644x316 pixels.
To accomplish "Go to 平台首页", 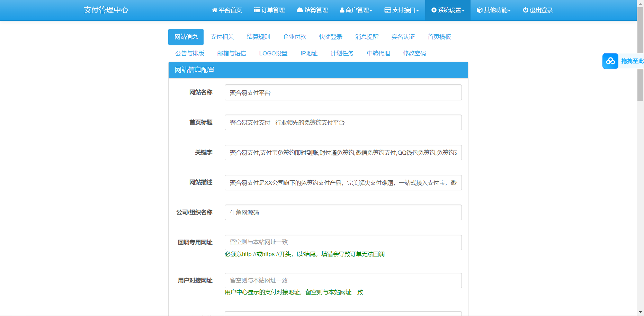I will [227, 10].
